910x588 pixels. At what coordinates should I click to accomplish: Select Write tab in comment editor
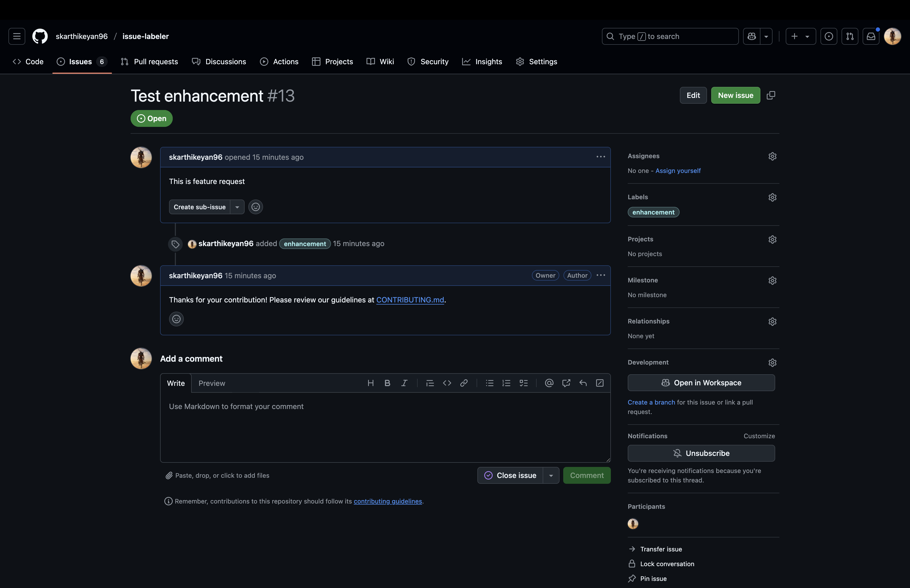(x=176, y=383)
